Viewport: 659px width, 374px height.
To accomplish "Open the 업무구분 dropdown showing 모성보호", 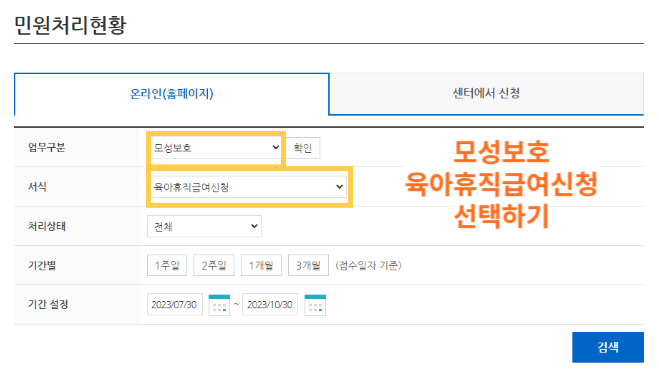I will pos(216,147).
